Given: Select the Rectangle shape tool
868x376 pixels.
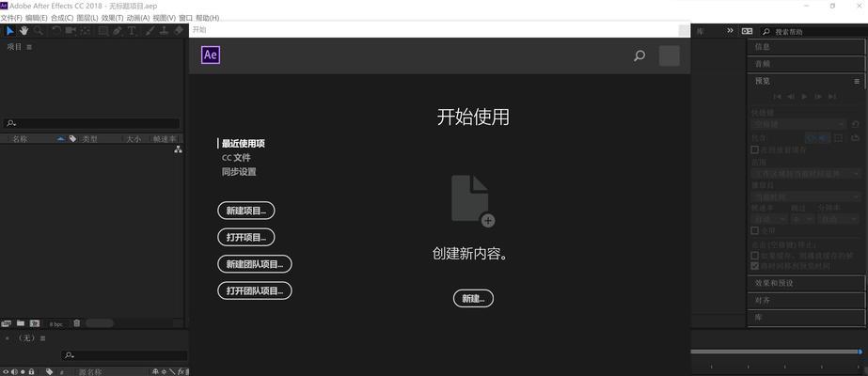Looking at the screenshot, I should (103, 30).
